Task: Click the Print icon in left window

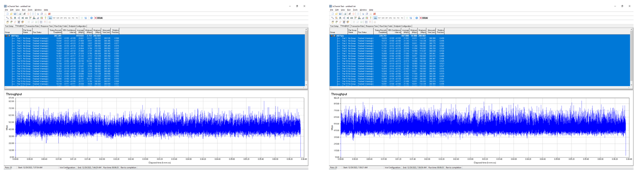Action: click(x=19, y=14)
